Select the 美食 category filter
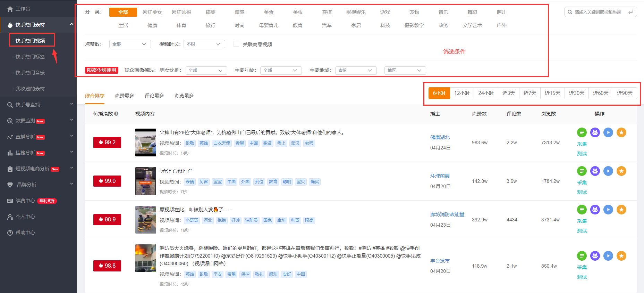 269,12
